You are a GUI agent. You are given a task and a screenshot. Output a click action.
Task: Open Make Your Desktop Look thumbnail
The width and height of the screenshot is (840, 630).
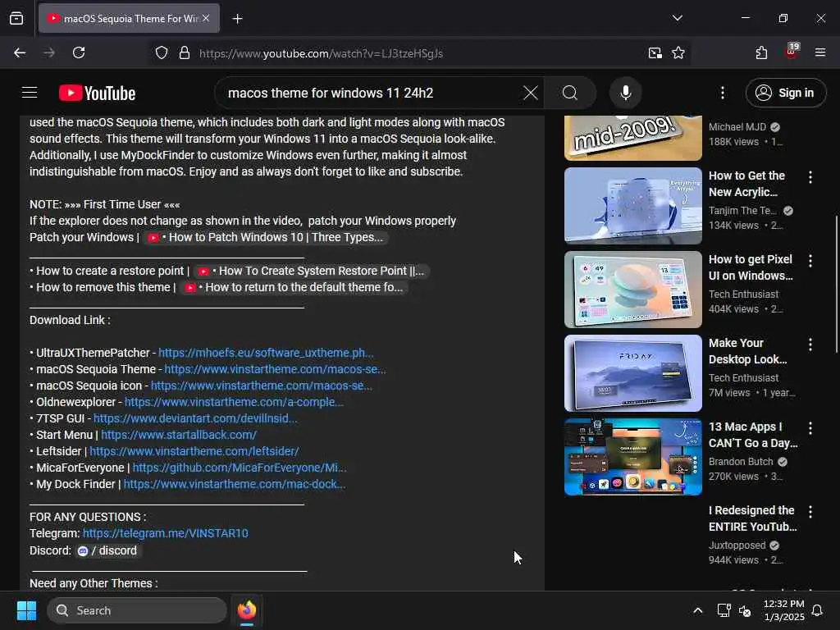633,373
